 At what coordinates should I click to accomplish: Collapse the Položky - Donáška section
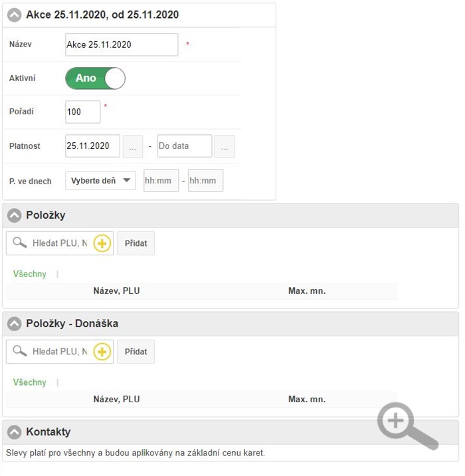[15, 324]
